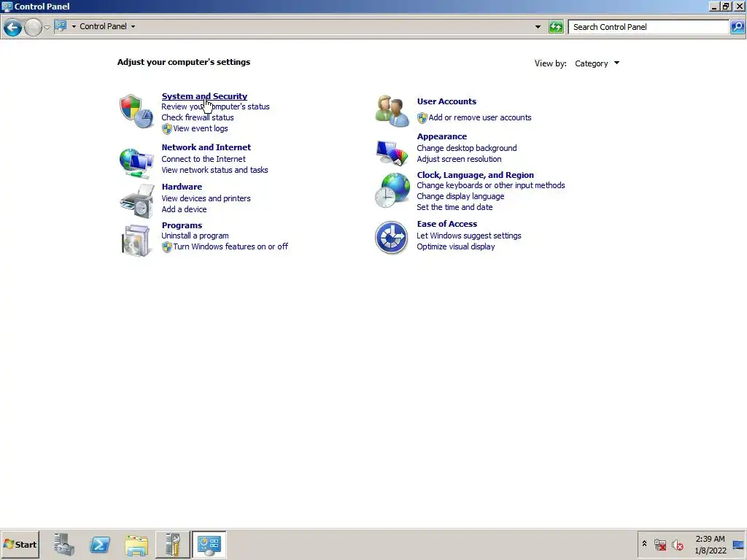Click Change display language
The height and width of the screenshot is (560, 747).
460,196
